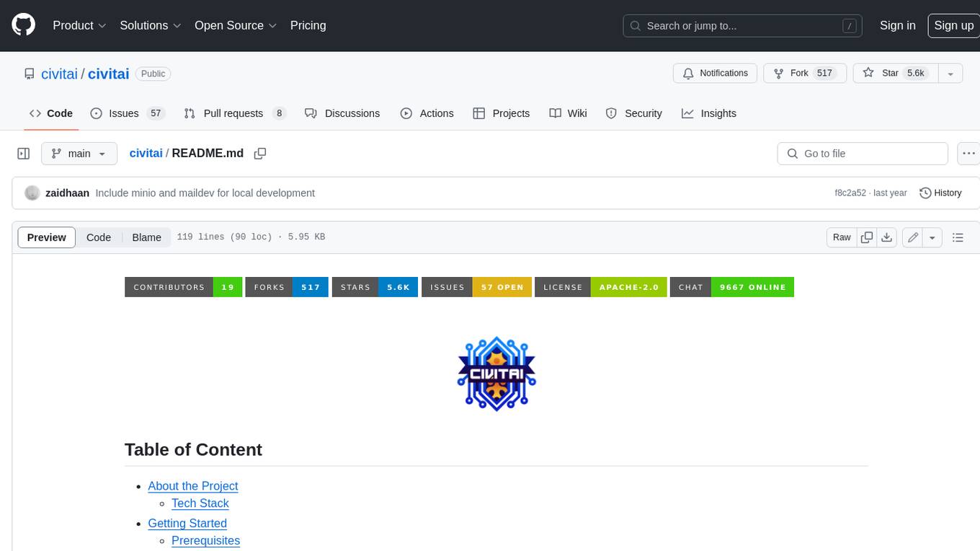Switch to the Code view
Viewport: 980px width, 551px height.
(x=99, y=237)
